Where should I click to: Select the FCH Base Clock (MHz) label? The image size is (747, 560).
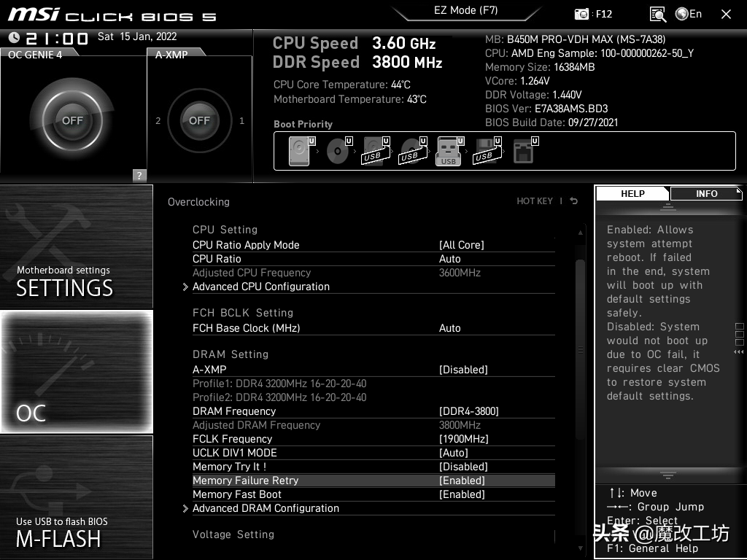coord(247,328)
